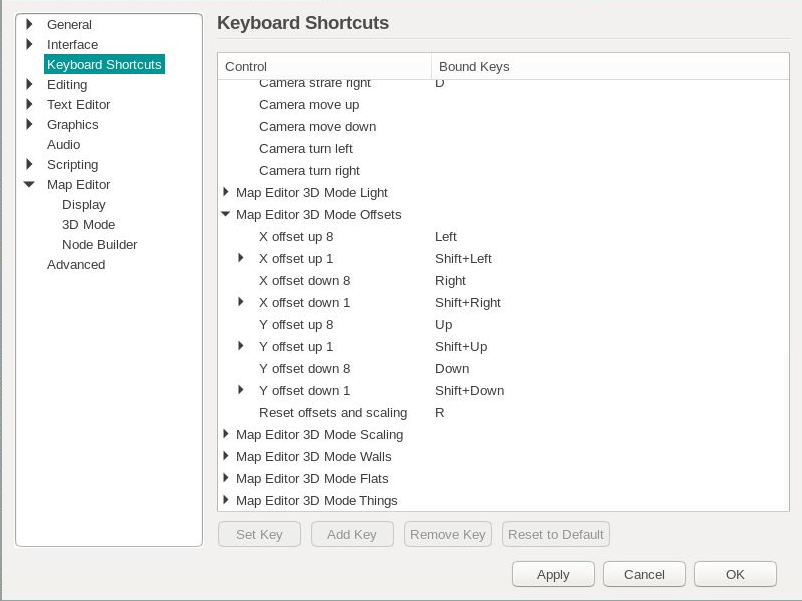The image size is (802, 601).
Task: Expand Map Editor 3D Mode Flats group
Action: (226, 478)
